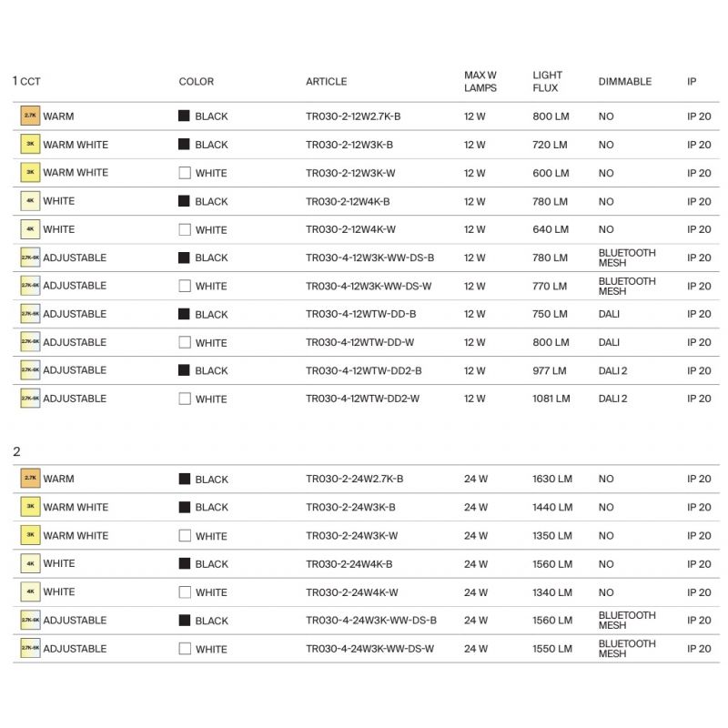Select the adjustable CCT icon for TR030-4-12WTW-DD2-W
This screenshot has width=728, height=728.
pyautogui.click(x=30, y=399)
